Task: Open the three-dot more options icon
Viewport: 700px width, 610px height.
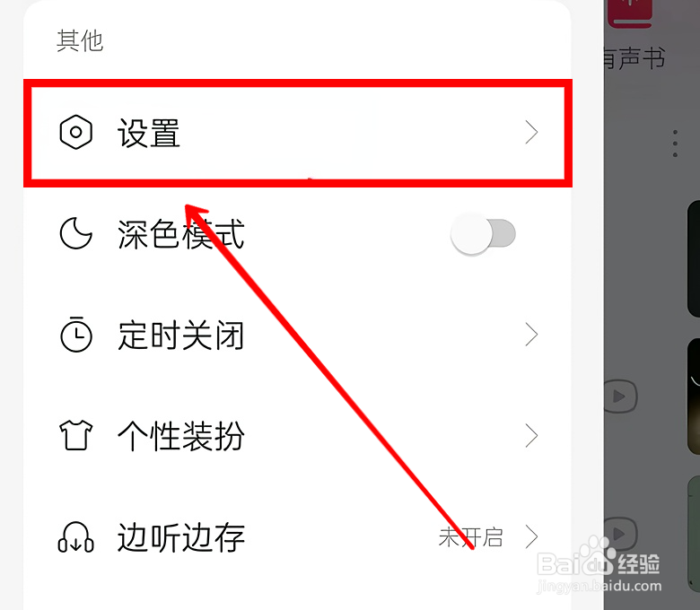Action: point(675,144)
